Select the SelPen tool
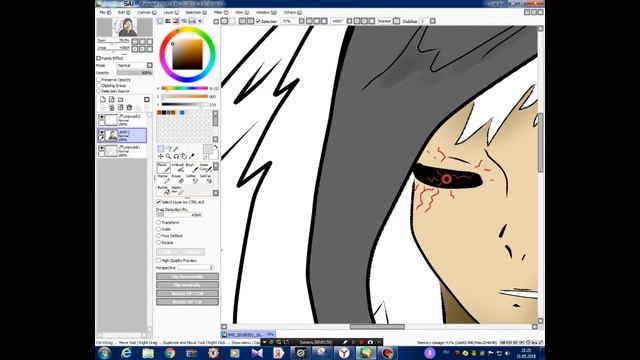 191,178
